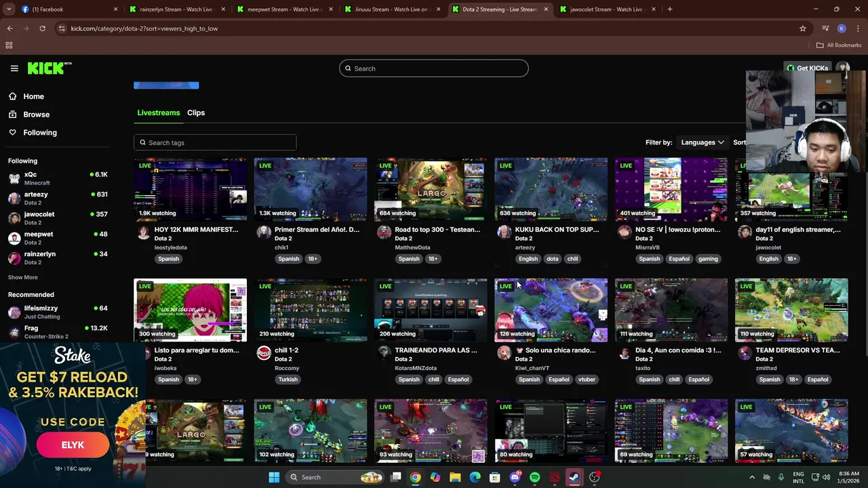Select the vtuber tag under Kiwi_chanVT stream
This screenshot has height=488, width=868.
pos(587,380)
